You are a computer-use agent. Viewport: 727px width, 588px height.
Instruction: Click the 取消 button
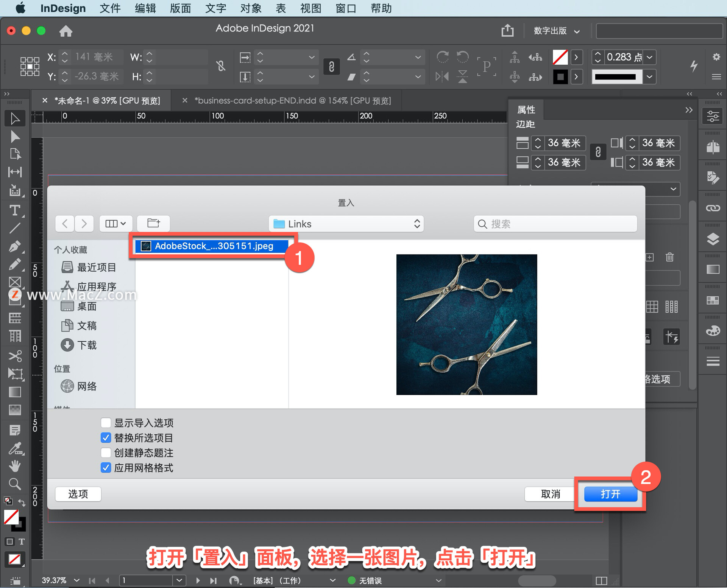[550, 494]
